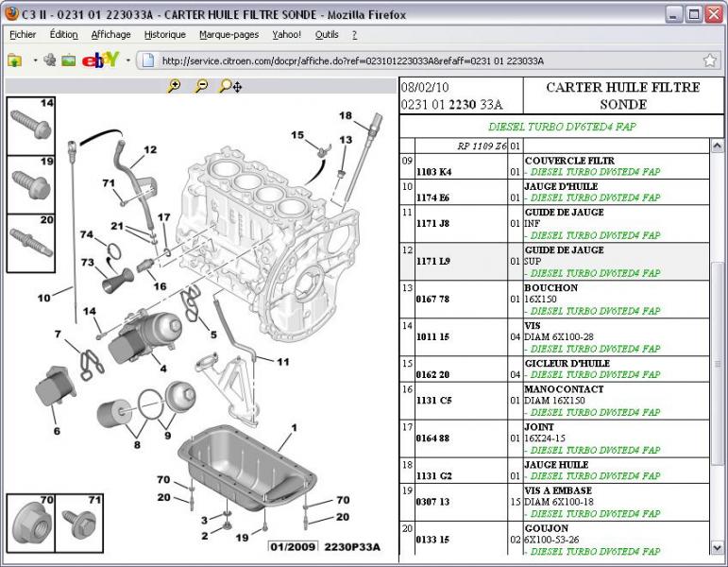Image resolution: width=728 pixels, height=567 pixels.
Task: Click the MANOCONTACT description
Action: [564, 389]
